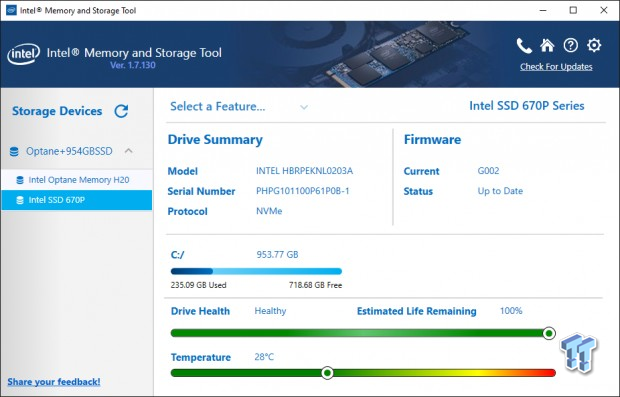This screenshot has height=397, width=620.
Task: Click the 718.68 GB Free label
Action: click(316, 285)
